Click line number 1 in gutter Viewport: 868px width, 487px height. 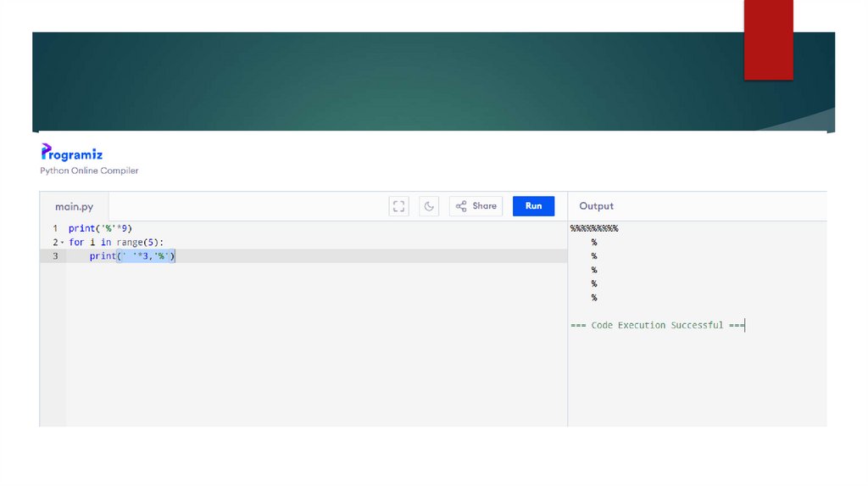click(55, 228)
